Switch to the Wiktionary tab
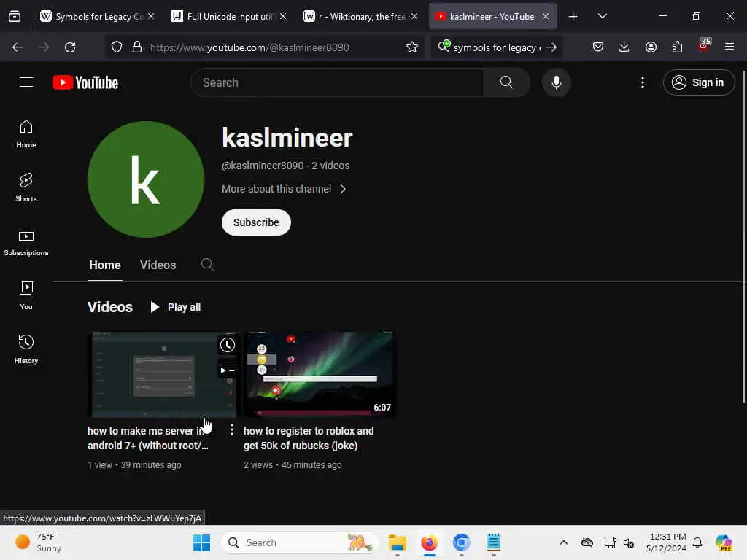The image size is (747, 560). tap(355, 17)
